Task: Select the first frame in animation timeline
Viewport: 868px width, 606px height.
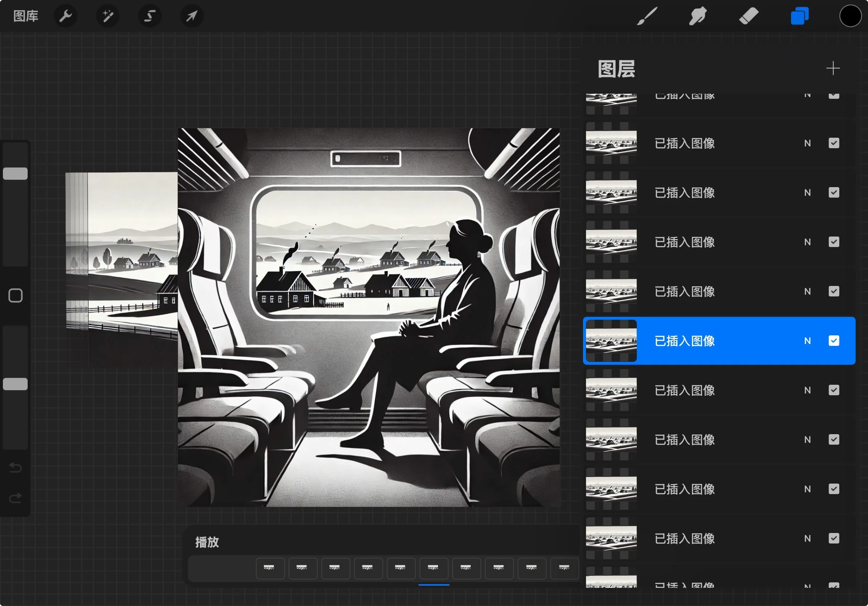Action: point(270,568)
